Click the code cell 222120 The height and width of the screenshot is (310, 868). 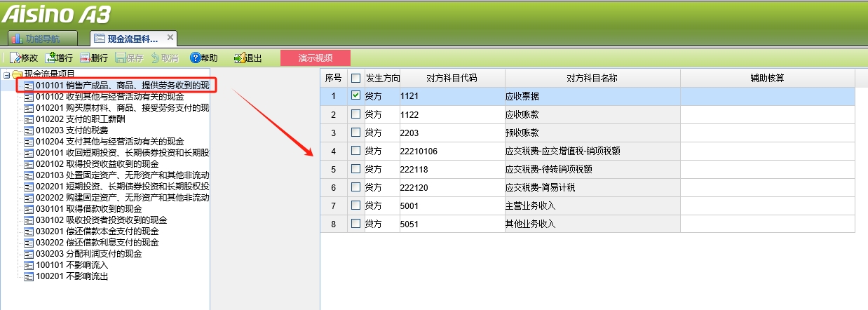click(452, 187)
